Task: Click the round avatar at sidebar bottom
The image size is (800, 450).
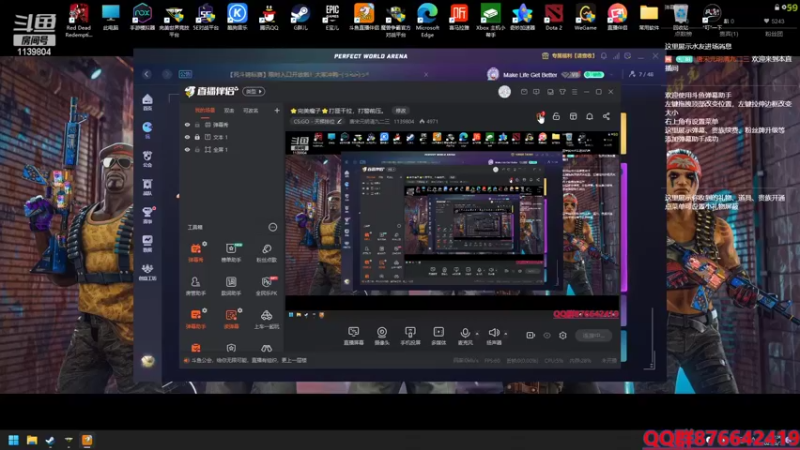Action: (148, 361)
